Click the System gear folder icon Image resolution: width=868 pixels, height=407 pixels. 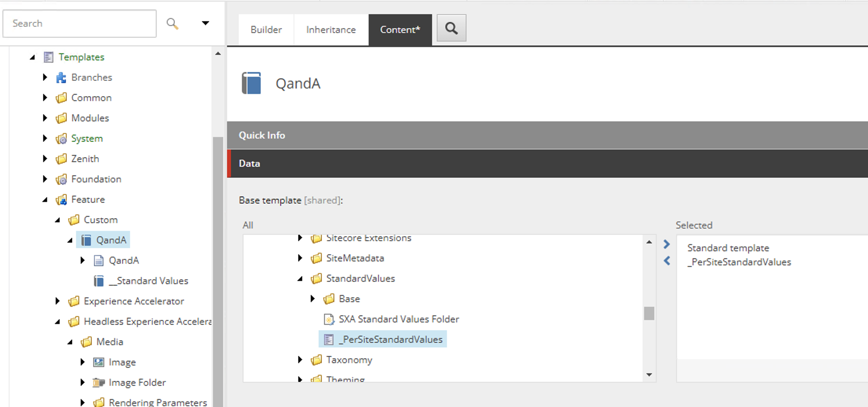pos(61,139)
